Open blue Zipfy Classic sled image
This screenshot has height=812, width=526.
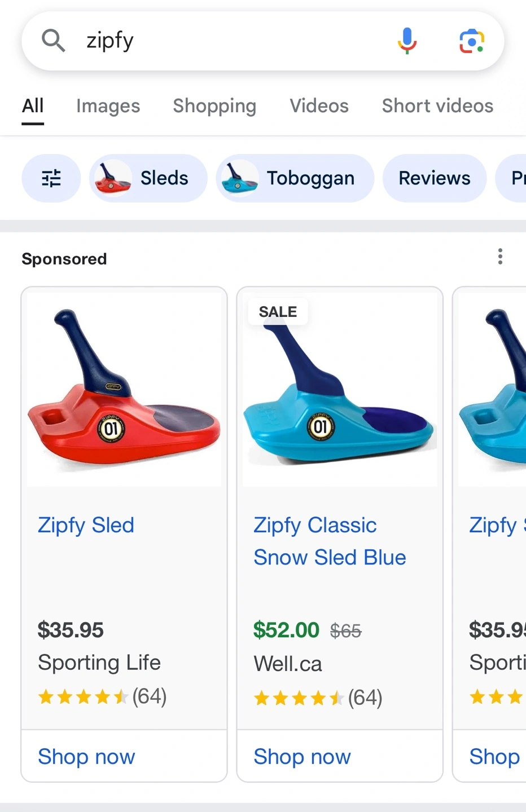tap(340, 389)
